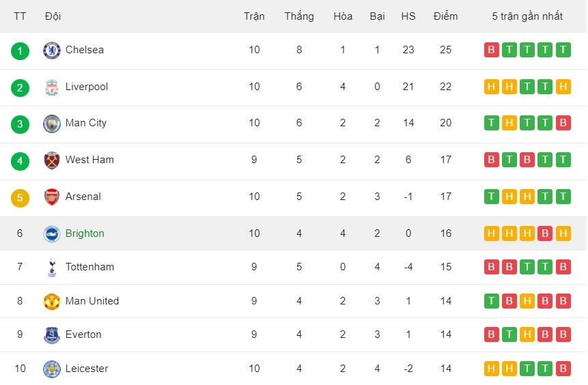Select the Tottenham cockerel crest
588x385 pixels.
point(52,268)
